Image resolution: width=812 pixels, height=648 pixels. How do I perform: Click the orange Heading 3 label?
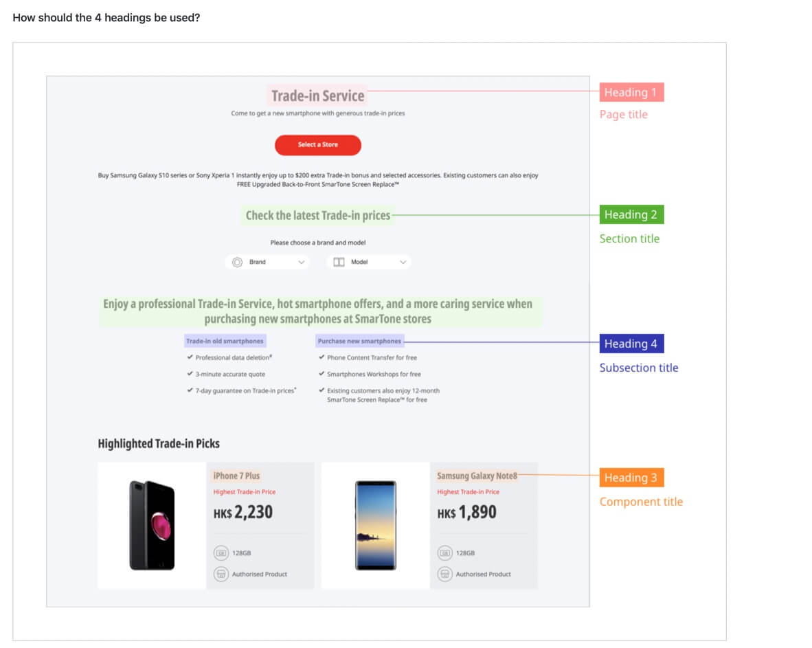click(x=631, y=478)
